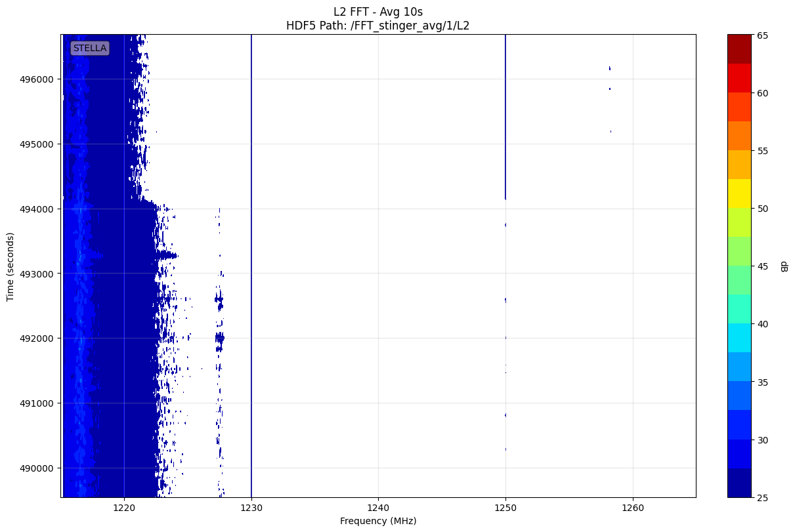This screenshot has width=793, height=532.
Task: Click the 496000 y-axis tick label
Action: (x=39, y=79)
